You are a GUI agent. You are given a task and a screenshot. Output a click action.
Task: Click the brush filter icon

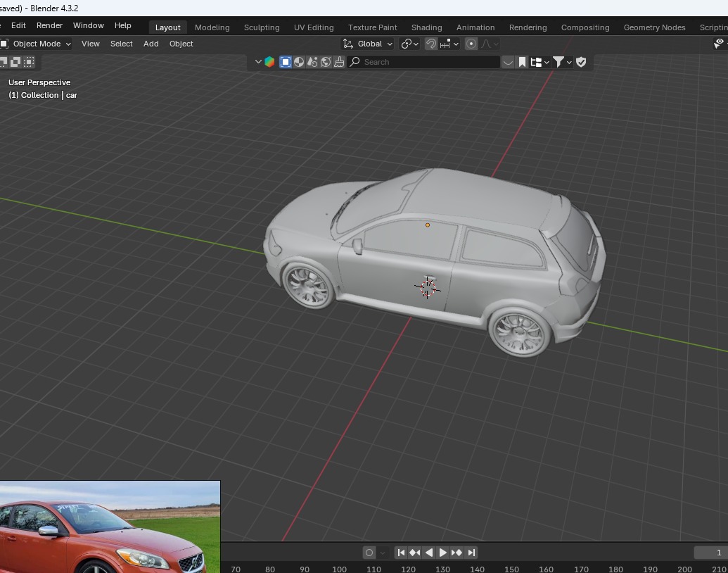tap(340, 62)
